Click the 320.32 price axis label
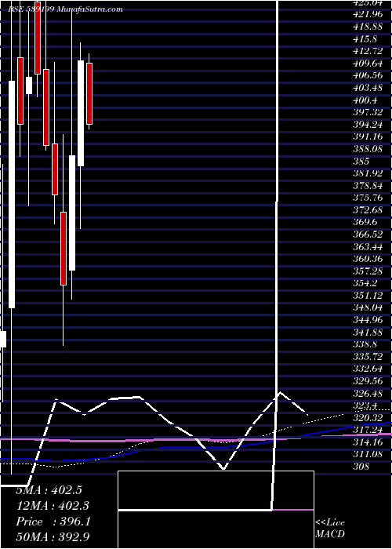This screenshot has width=392, height=549. click(x=367, y=417)
